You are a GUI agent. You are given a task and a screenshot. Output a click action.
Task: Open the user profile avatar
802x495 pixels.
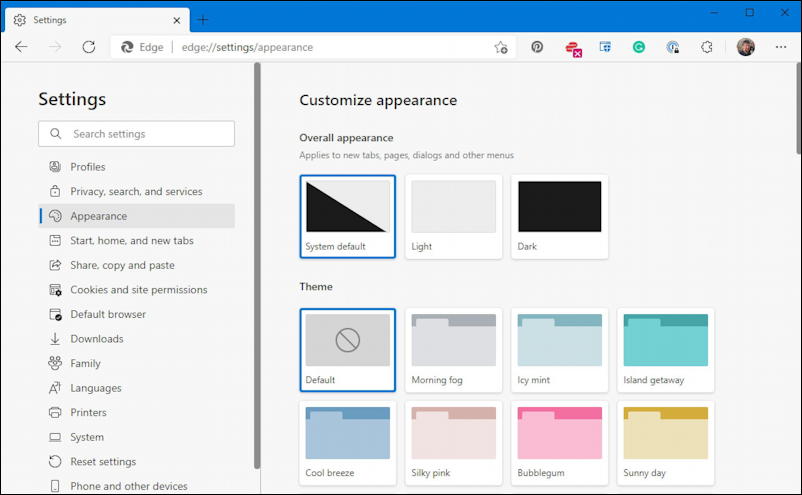(x=745, y=47)
